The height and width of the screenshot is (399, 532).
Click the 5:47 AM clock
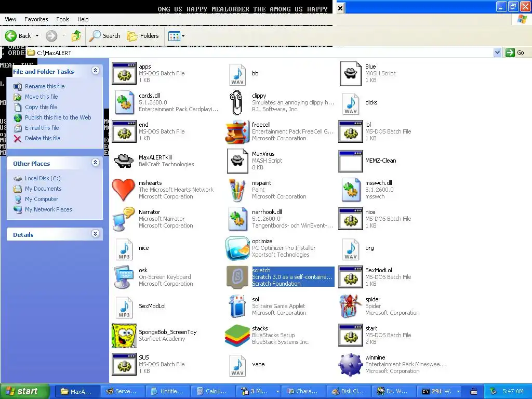pos(513,392)
